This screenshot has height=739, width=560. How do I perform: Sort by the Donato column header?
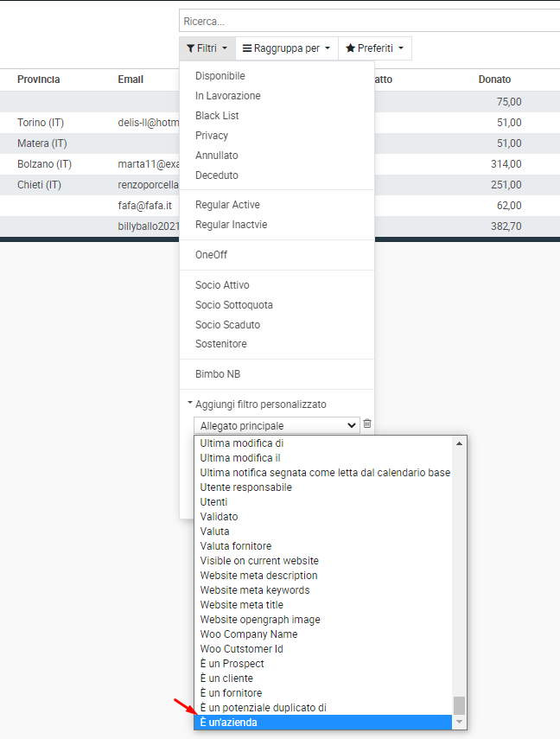point(494,80)
